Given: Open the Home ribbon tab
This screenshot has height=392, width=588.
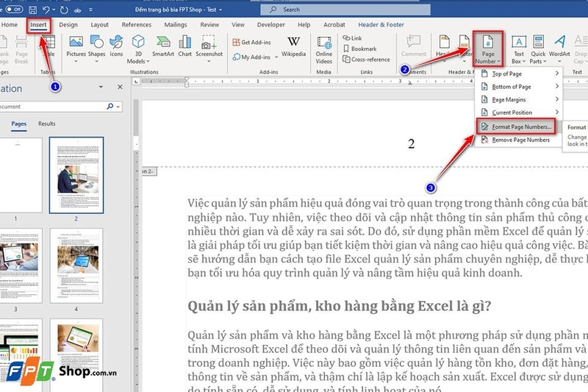Looking at the screenshot, I should coord(10,25).
